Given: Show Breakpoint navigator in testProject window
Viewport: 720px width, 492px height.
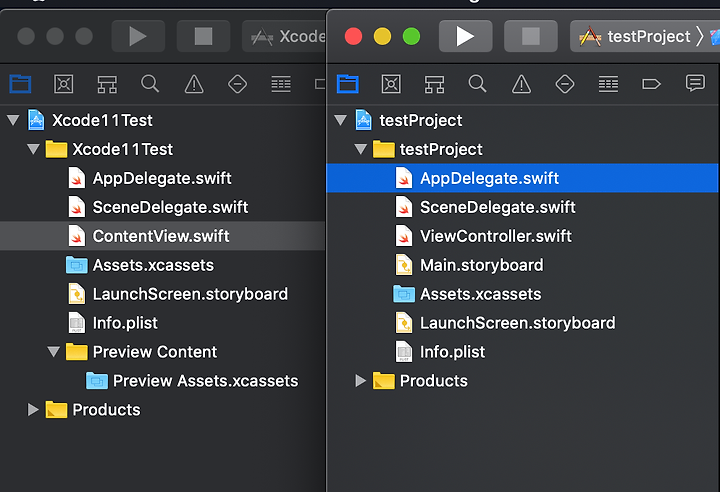Looking at the screenshot, I should pyautogui.click(x=651, y=84).
